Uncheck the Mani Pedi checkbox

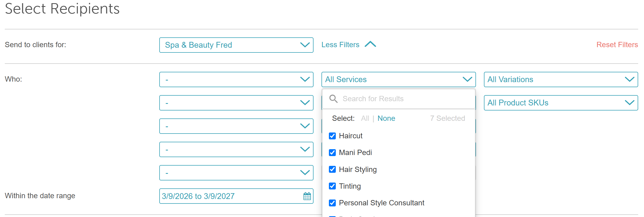coord(332,153)
